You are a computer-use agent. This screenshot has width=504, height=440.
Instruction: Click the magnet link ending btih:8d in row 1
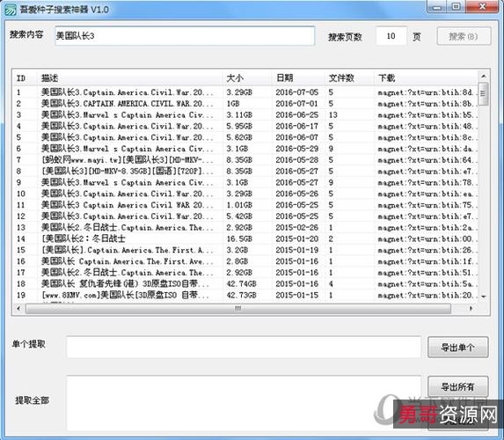pos(427,92)
